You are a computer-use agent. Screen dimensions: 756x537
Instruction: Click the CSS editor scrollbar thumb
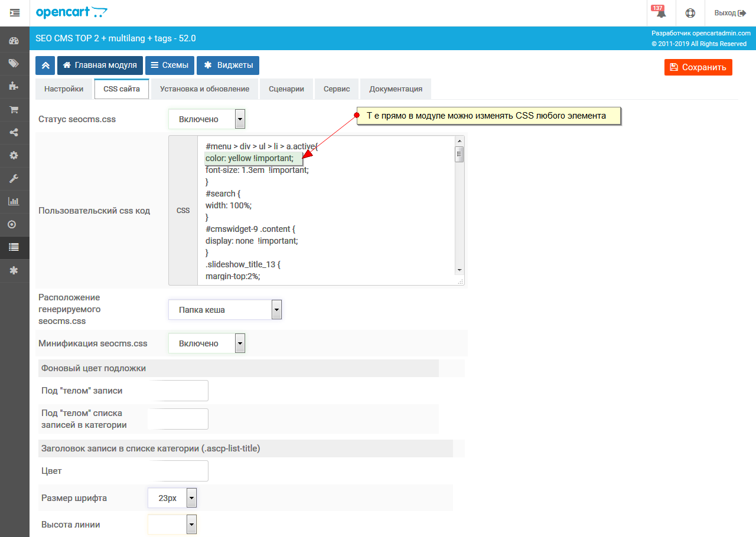(459, 155)
